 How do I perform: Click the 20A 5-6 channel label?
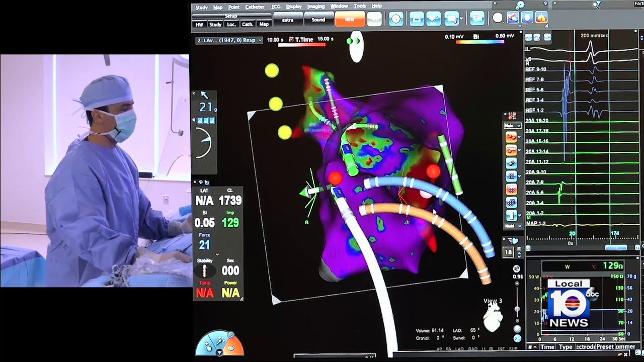pyautogui.click(x=534, y=192)
